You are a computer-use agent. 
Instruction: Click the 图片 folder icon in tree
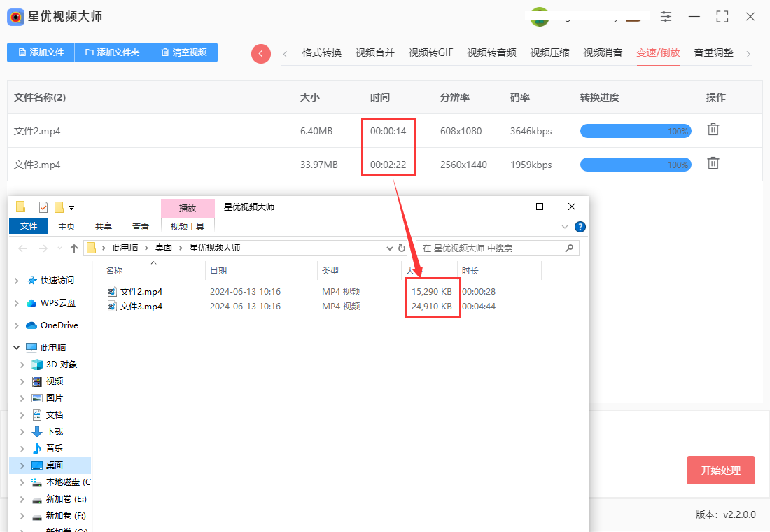(x=37, y=398)
